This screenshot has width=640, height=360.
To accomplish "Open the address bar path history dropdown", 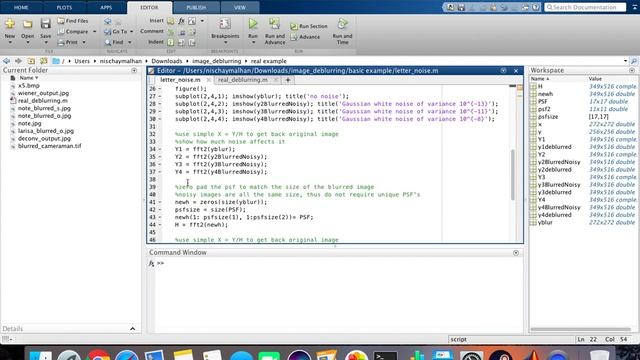I will click(x=625, y=61).
